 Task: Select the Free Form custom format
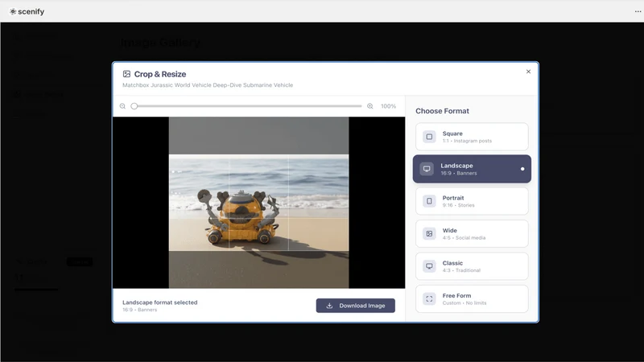472,298
